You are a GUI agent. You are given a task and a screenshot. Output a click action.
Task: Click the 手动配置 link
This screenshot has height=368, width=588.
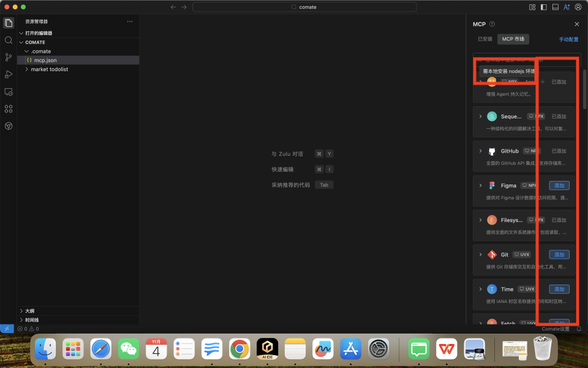(568, 39)
